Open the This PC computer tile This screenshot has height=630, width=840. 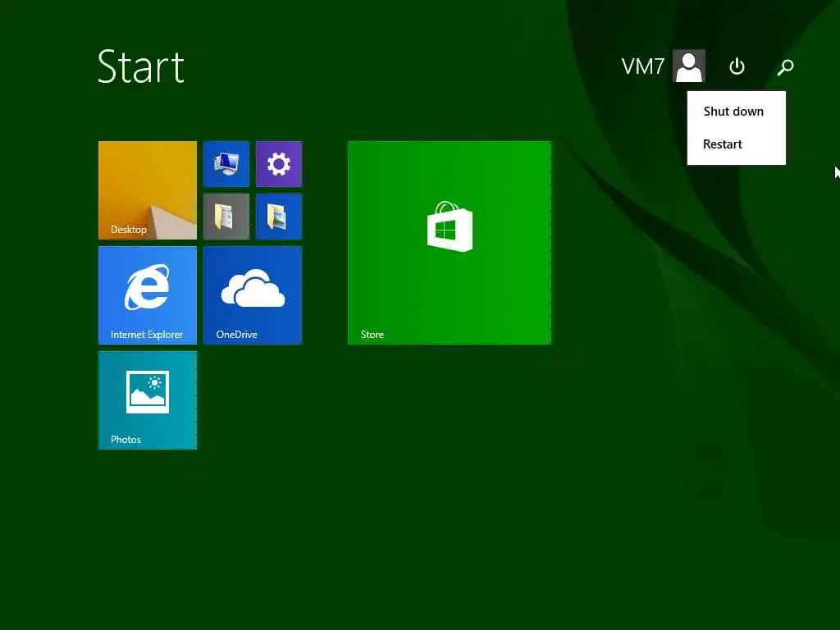(226, 164)
